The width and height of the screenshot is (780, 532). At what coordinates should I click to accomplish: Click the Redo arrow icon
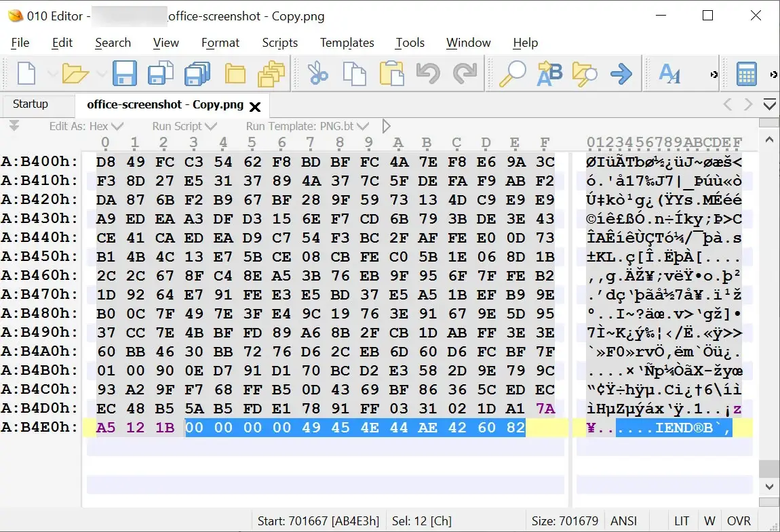coord(465,74)
